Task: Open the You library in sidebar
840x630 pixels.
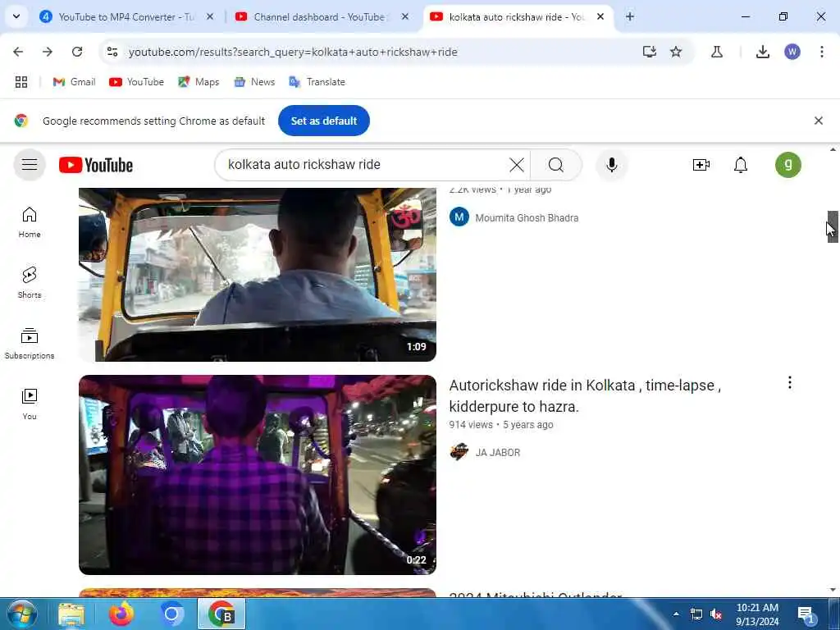Action: (30, 404)
